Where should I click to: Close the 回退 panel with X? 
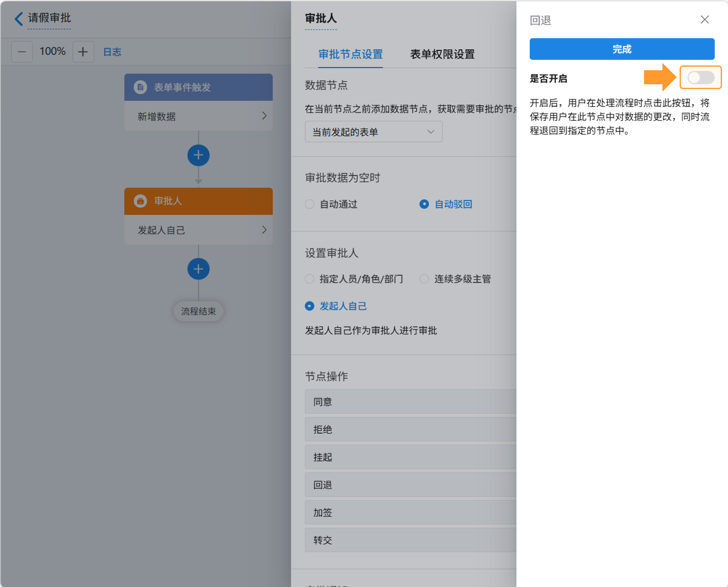click(705, 19)
